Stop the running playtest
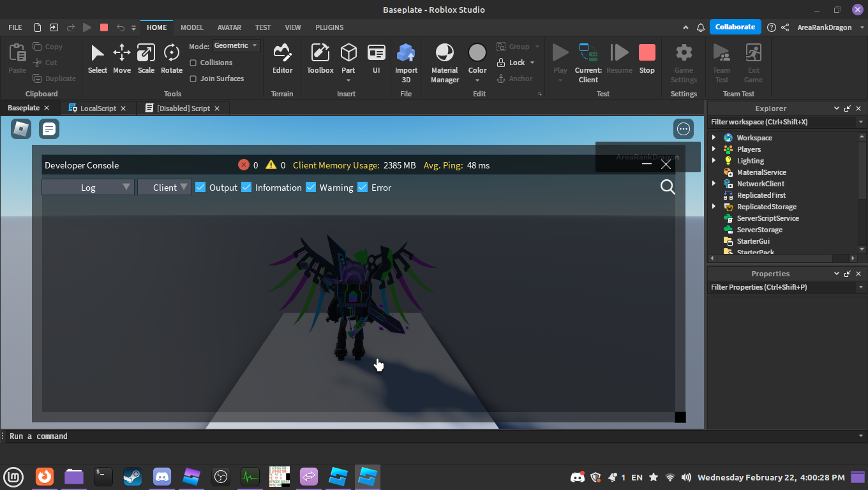Screen dimensions: 868x490 [x=647, y=59]
